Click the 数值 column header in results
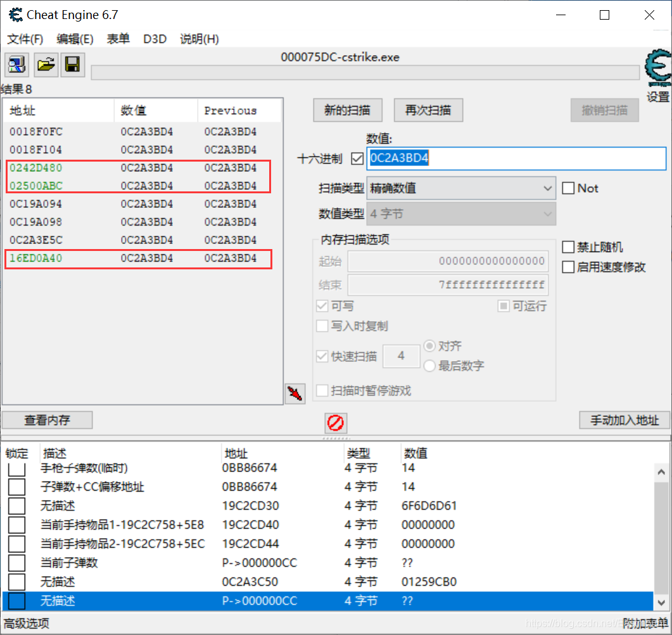Image resolution: width=672 pixels, height=635 pixels. pyautogui.click(x=156, y=111)
